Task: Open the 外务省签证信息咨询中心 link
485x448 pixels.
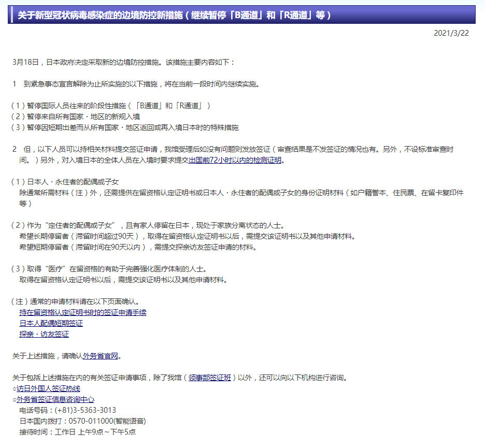Action: point(55,399)
